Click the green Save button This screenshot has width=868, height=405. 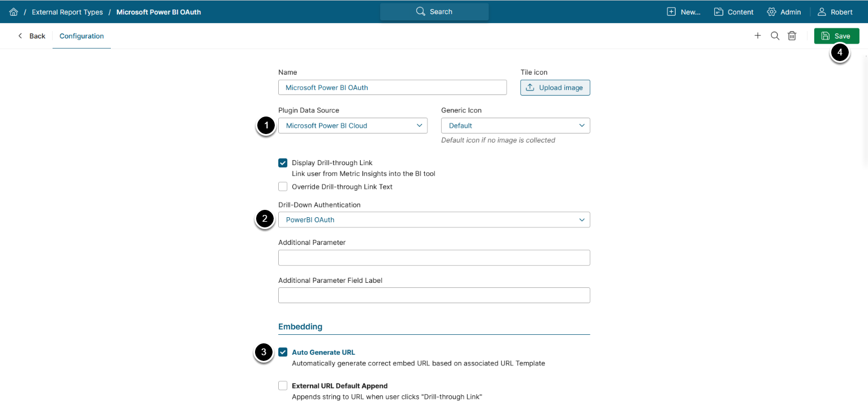pyautogui.click(x=836, y=36)
